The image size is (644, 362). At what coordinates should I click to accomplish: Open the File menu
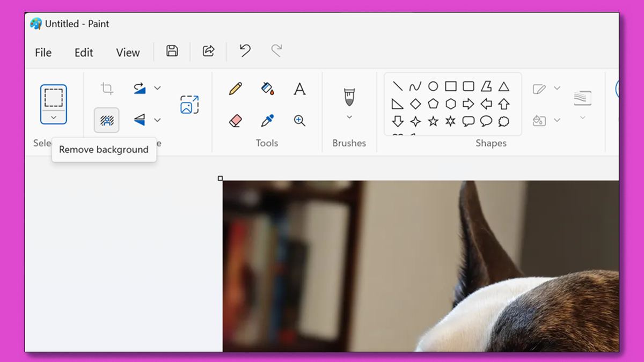[x=43, y=52]
